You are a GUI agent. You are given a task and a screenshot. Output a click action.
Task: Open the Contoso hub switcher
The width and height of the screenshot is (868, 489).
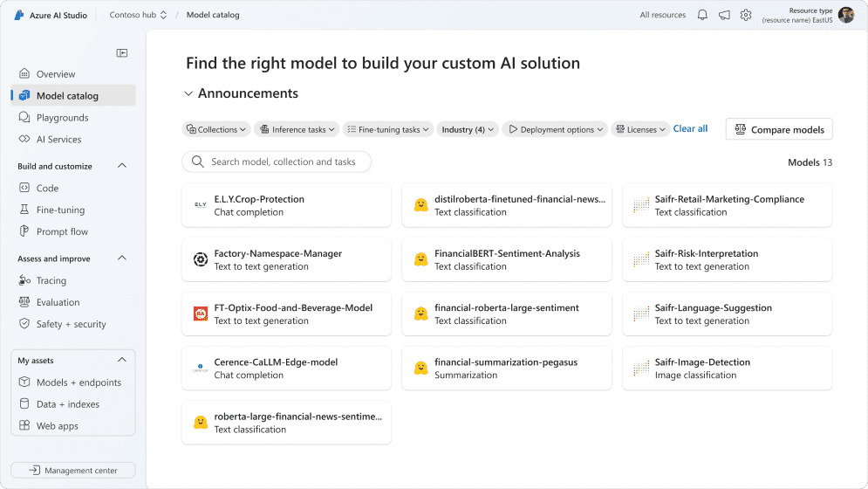pyautogui.click(x=138, y=15)
